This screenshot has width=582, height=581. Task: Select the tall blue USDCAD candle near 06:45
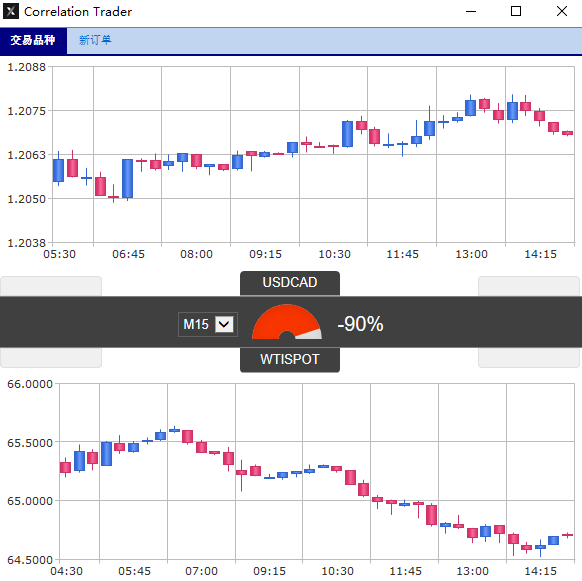click(x=127, y=179)
